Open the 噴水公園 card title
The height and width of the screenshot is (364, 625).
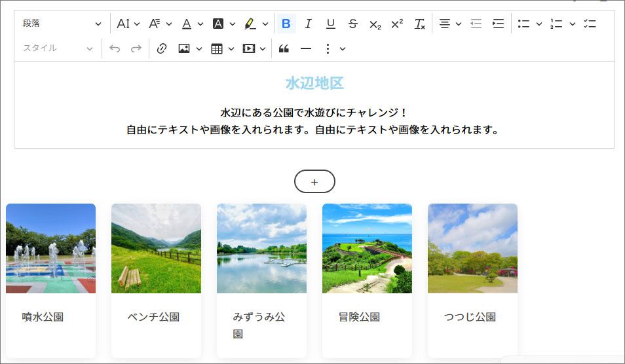[43, 317]
